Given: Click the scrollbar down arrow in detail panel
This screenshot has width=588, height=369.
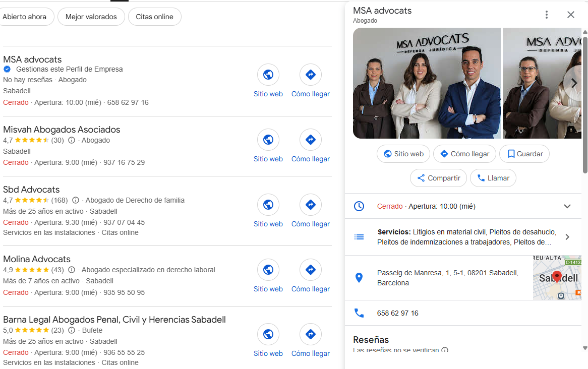Looking at the screenshot, I should click(x=585, y=348).
